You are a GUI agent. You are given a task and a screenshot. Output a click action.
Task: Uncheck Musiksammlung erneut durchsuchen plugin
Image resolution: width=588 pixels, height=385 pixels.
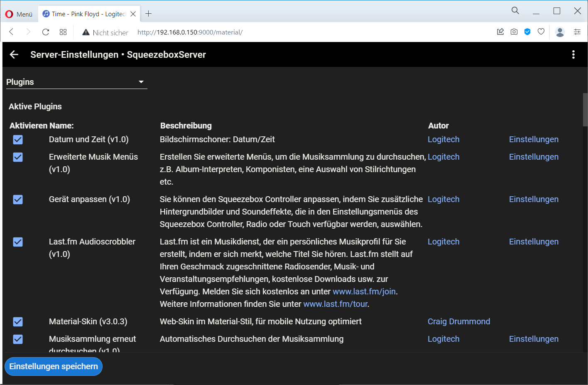click(18, 339)
